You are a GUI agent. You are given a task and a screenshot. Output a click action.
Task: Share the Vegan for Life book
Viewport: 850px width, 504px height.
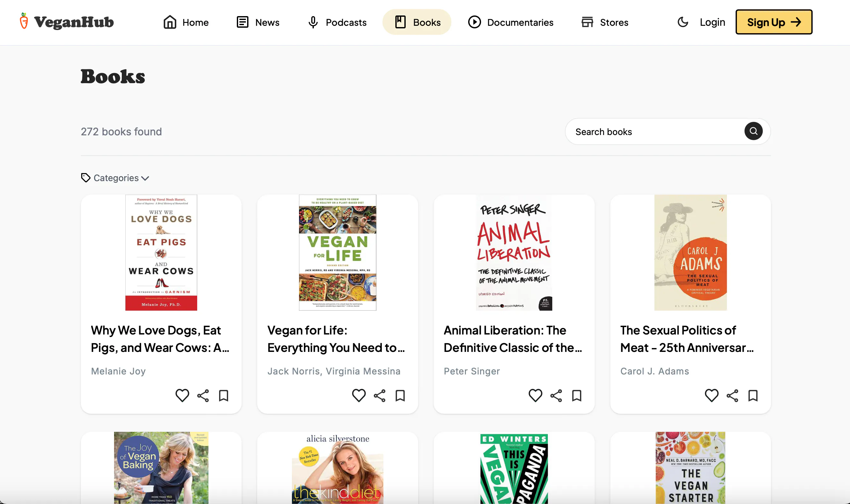click(x=380, y=396)
